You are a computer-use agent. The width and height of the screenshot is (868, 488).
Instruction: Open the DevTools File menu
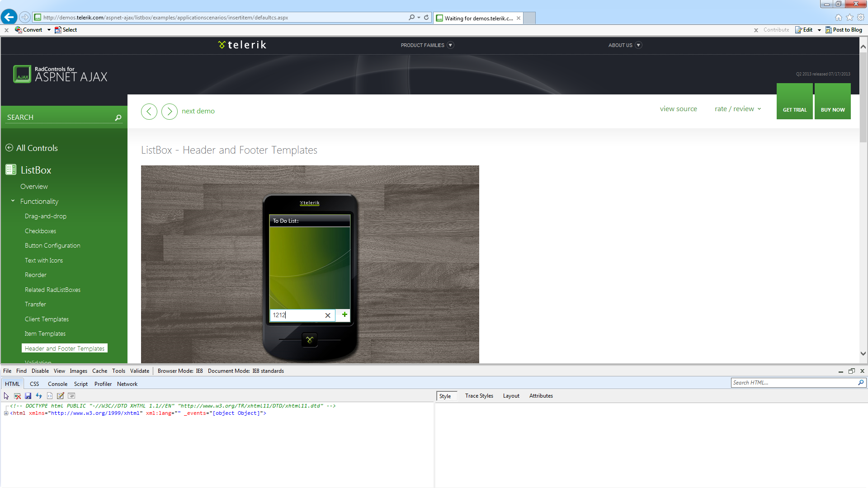(7, 371)
